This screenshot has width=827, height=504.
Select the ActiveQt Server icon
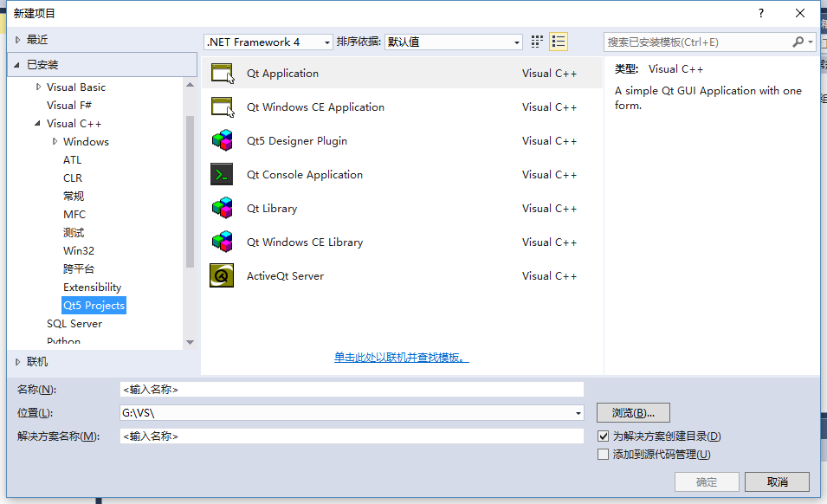222,275
